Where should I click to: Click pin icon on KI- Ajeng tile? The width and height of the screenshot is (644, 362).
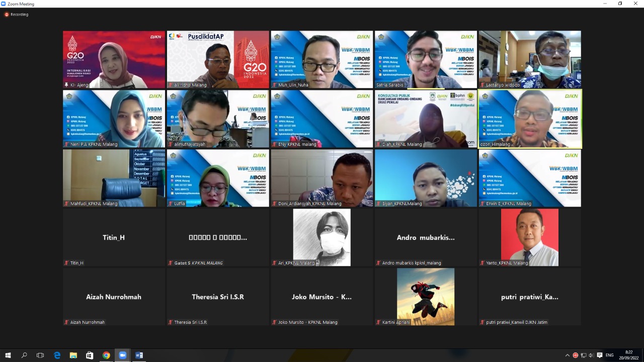[66, 85]
